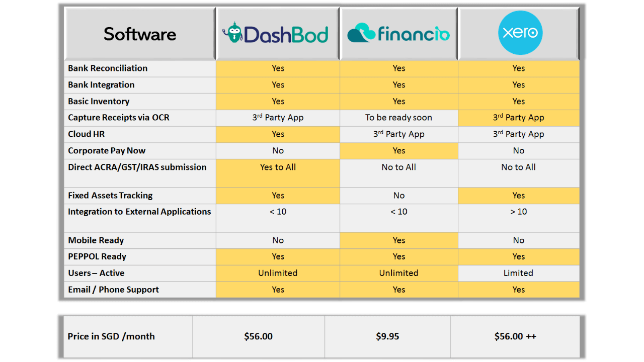Click the $56.00 DashBod price cell

[x=259, y=336]
